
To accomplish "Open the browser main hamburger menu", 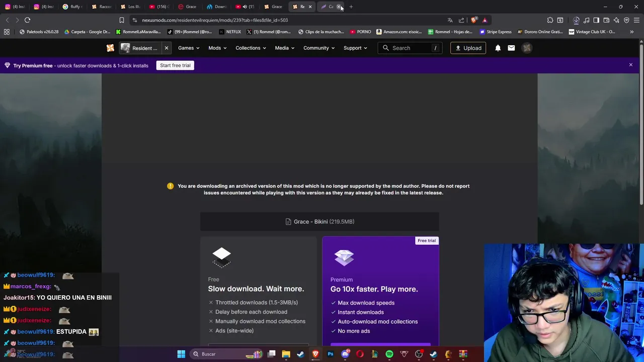I will coord(636,20).
